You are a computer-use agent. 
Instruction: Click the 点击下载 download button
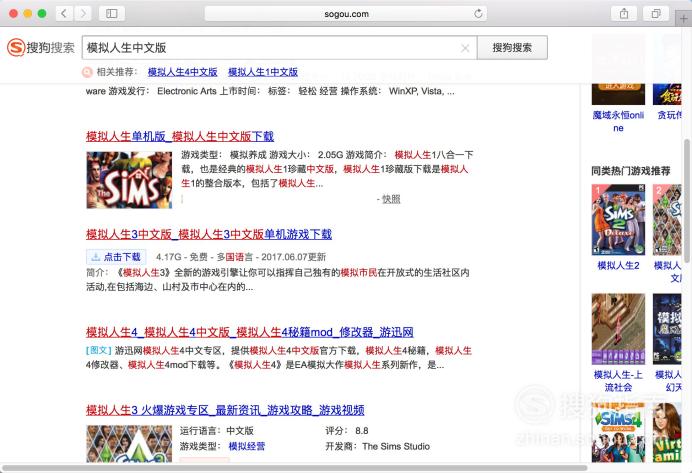coord(116,257)
